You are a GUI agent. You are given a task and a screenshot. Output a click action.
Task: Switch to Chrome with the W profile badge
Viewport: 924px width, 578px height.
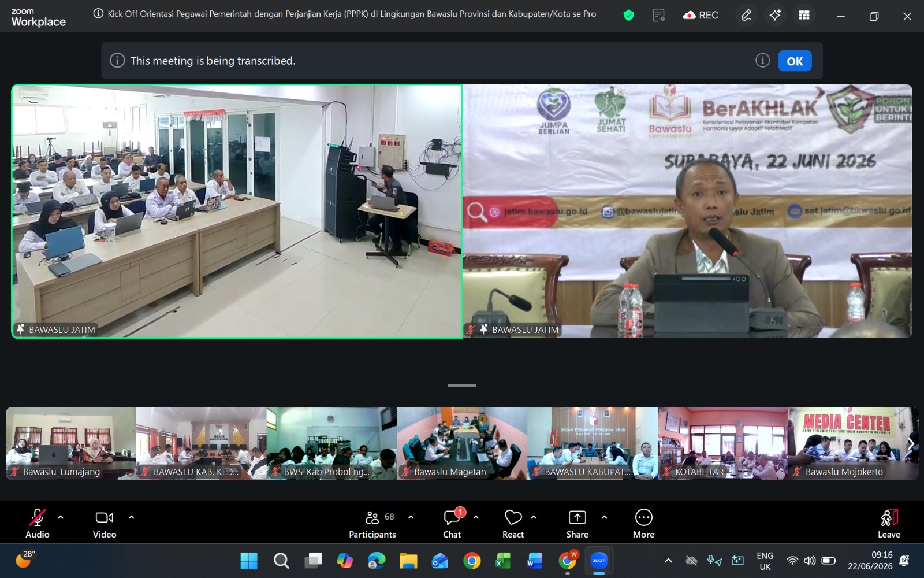click(568, 561)
